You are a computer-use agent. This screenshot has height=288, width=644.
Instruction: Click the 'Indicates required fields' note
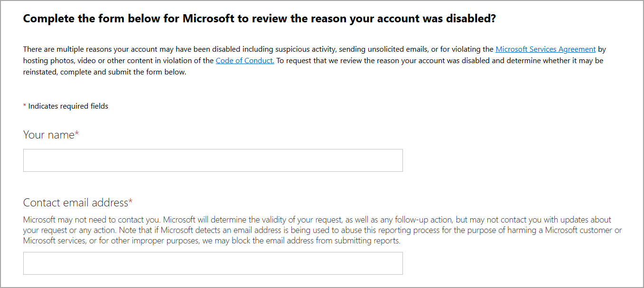coord(68,106)
